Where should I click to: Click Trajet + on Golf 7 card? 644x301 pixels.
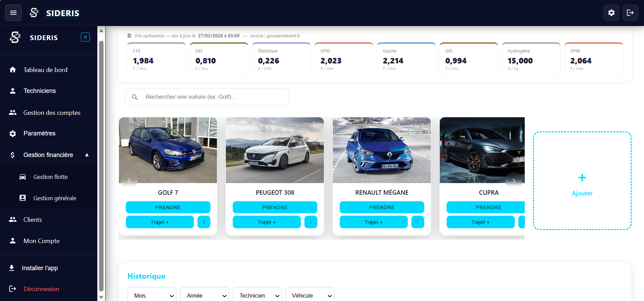(160, 222)
